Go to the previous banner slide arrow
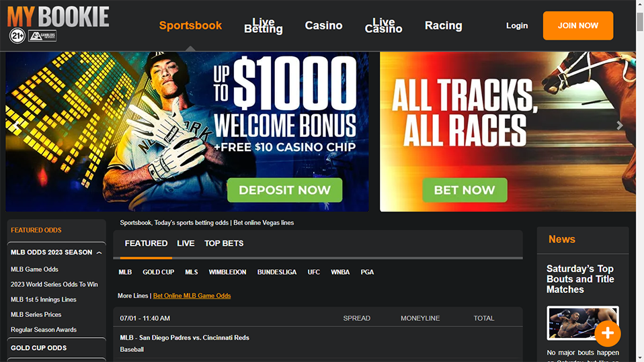This screenshot has height=362, width=644. (17, 126)
